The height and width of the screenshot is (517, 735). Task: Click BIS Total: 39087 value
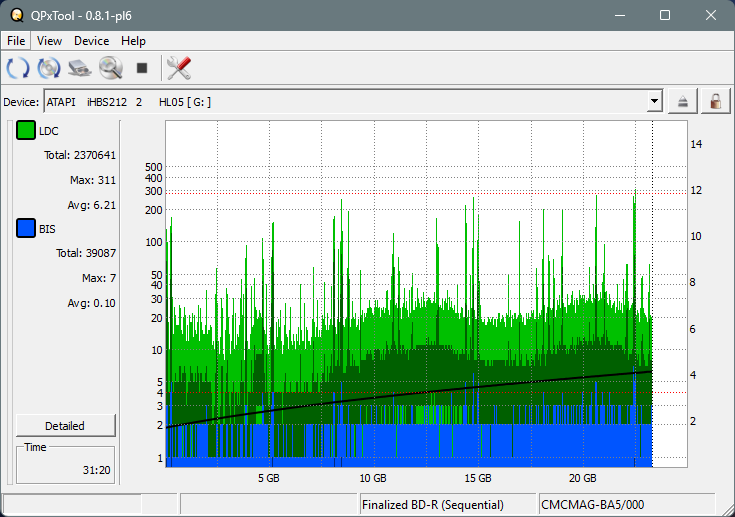[x=86, y=253]
